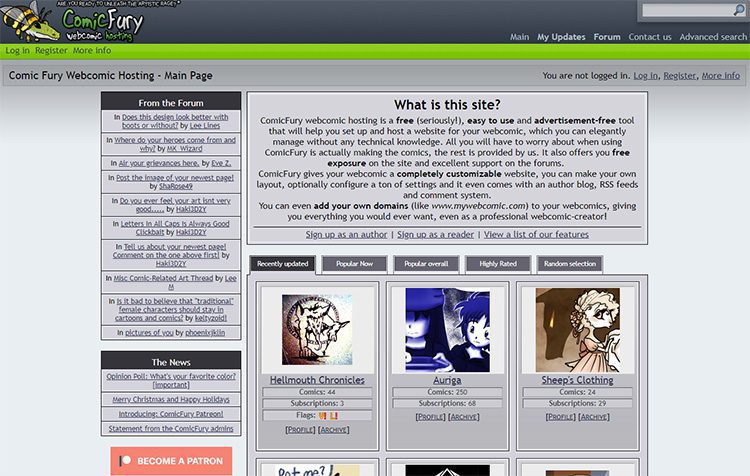Open the Auriga comic thumbnail
Image resolution: width=750 pixels, height=476 pixels.
coord(447,329)
